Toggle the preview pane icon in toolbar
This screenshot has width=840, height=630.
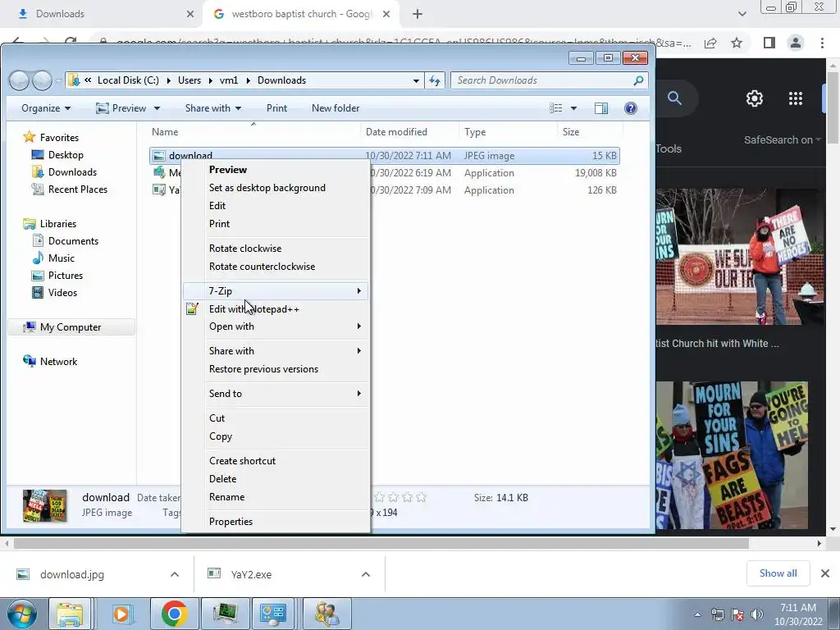[601, 108]
